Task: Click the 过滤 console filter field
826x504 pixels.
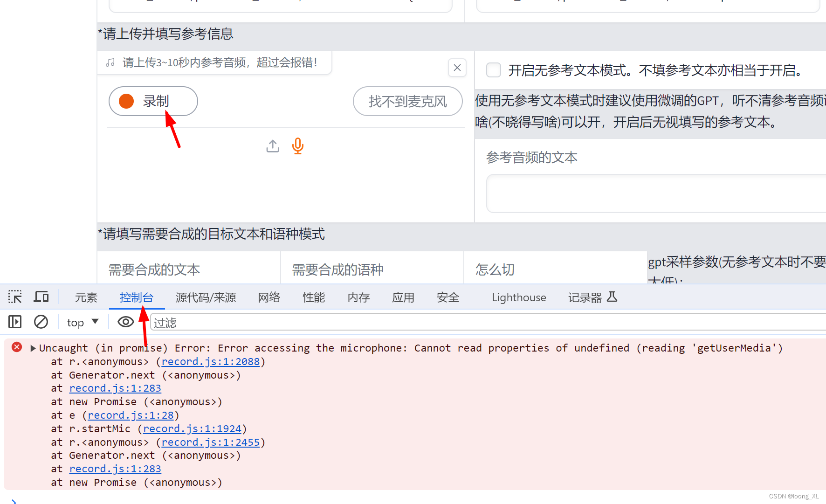Action: point(488,323)
